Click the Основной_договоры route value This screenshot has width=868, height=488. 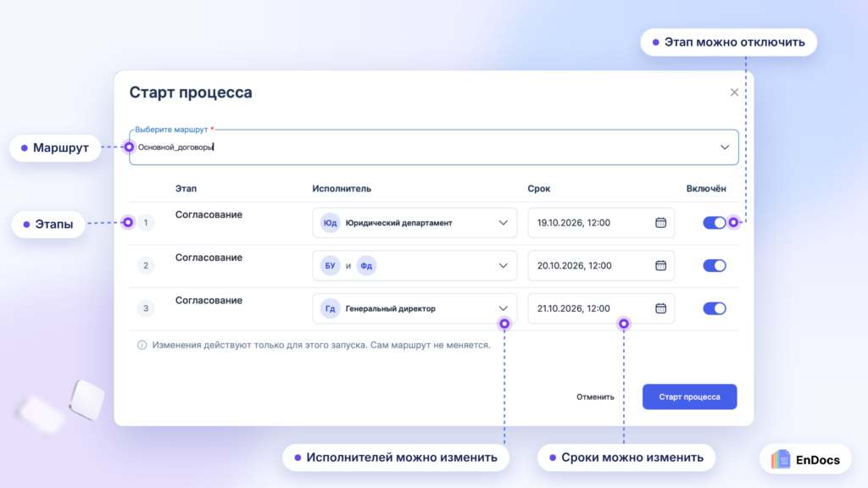click(175, 147)
